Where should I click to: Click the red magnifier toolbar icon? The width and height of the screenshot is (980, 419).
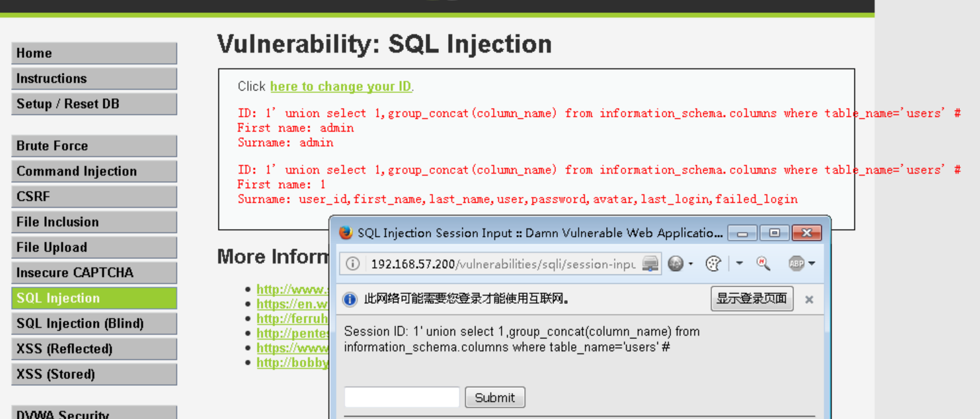pyautogui.click(x=763, y=264)
